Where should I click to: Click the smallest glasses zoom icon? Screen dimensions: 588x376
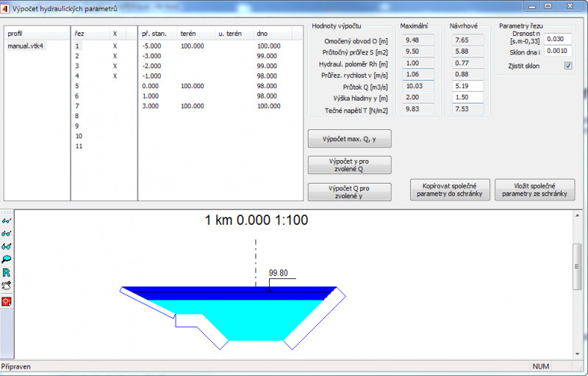[7, 221]
